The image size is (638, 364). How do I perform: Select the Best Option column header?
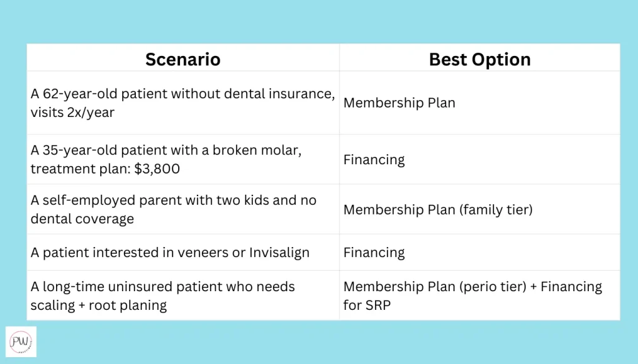coord(480,59)
